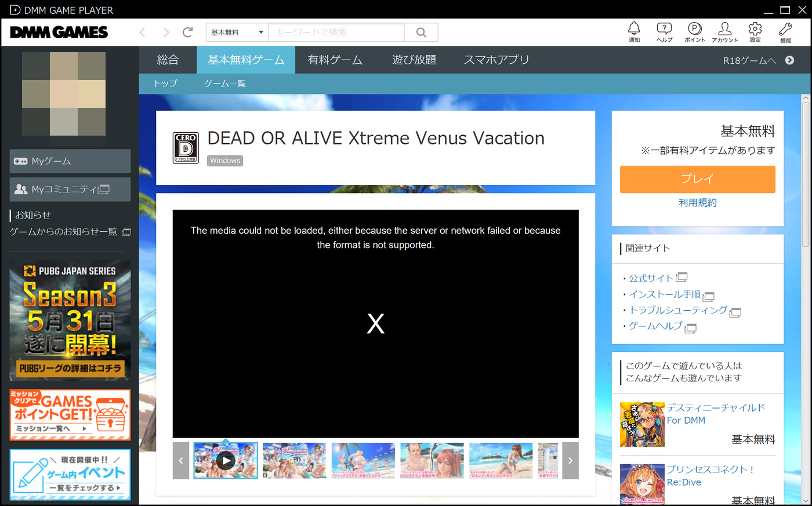The image size is (812, 506).
Task: Open プリンセスコネクト Re:Dive title link
Action: 710,476
